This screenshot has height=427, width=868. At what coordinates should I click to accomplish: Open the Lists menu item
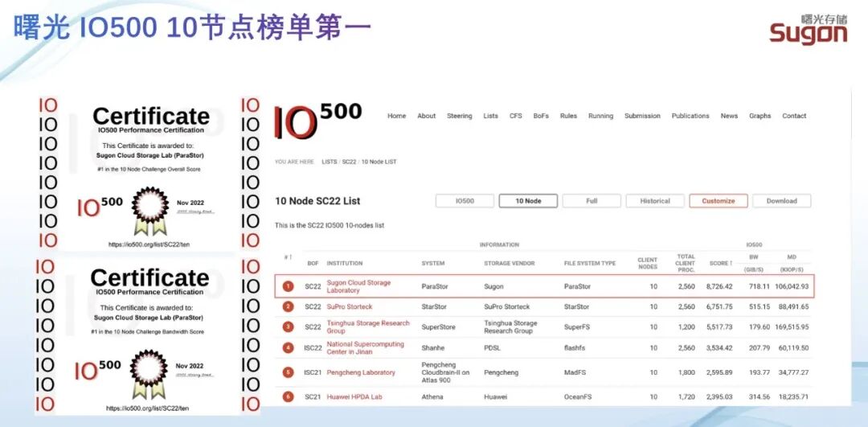(490, 116)
